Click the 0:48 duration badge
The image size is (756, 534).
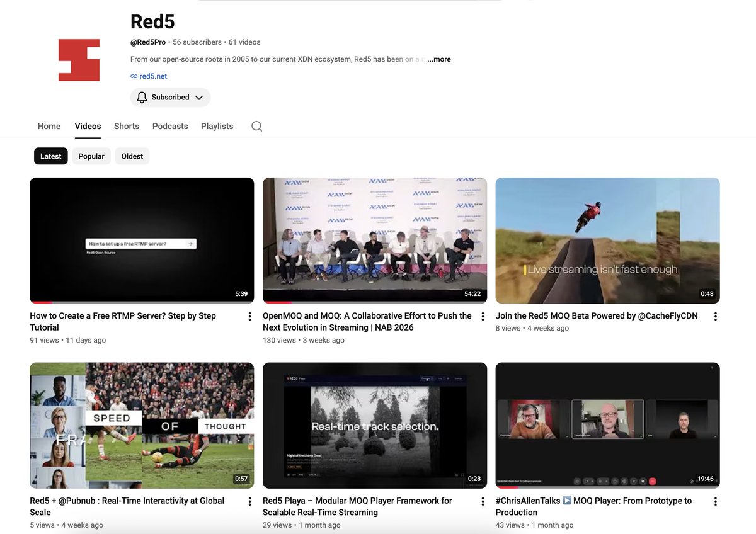coord(707,294)
